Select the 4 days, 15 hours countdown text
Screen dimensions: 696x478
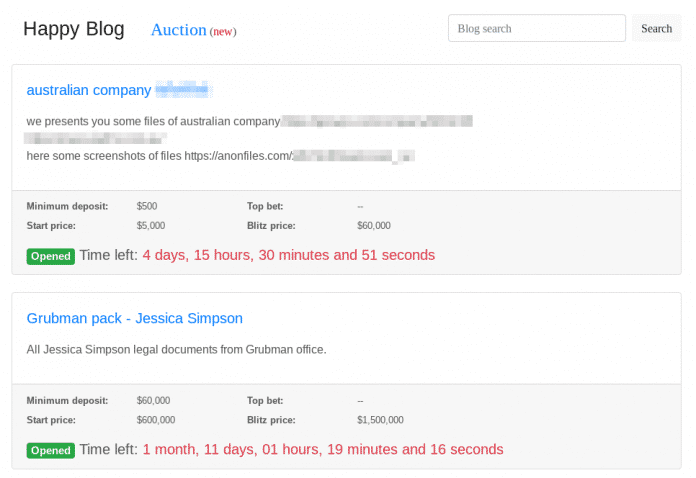pyautogui.click(x=289, y=255)
